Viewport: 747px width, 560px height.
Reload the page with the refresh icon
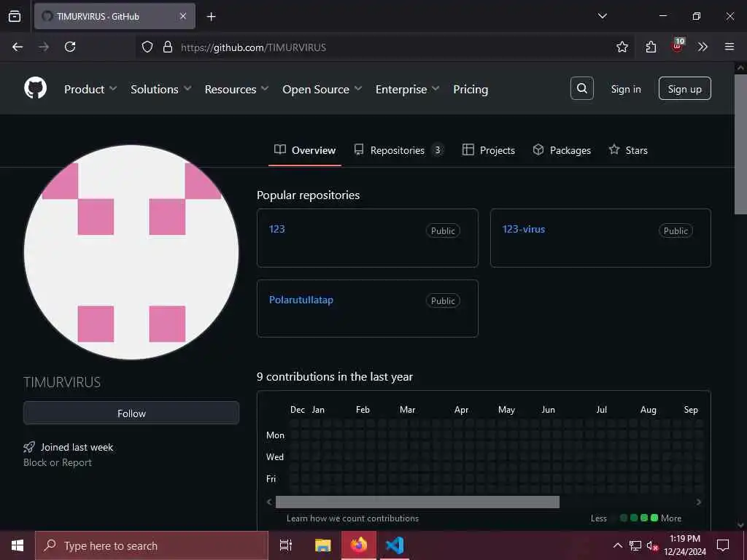pyautogui.click(x=70, y=47)
